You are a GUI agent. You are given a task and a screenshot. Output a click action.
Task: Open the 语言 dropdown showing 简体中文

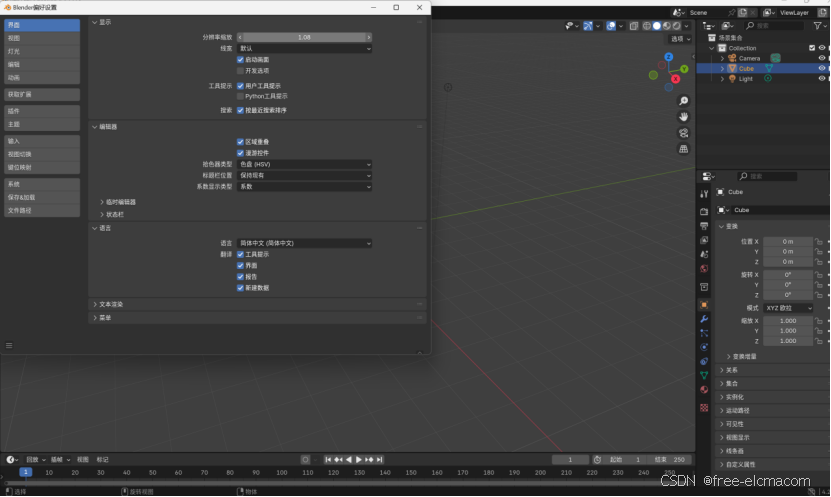point(304,243)
